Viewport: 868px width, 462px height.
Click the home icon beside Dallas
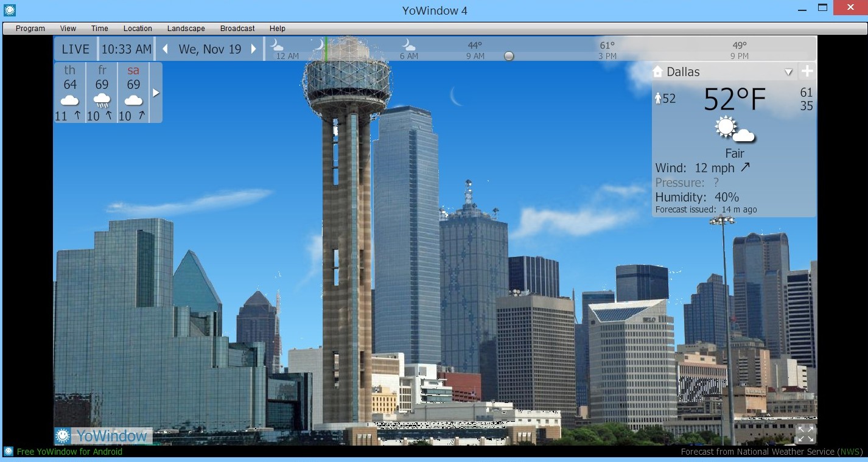[x=657, y=72]
